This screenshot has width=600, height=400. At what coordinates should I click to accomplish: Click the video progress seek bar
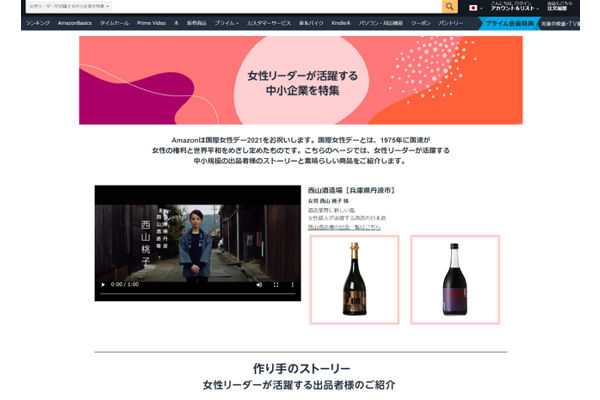tap(197, 295)
